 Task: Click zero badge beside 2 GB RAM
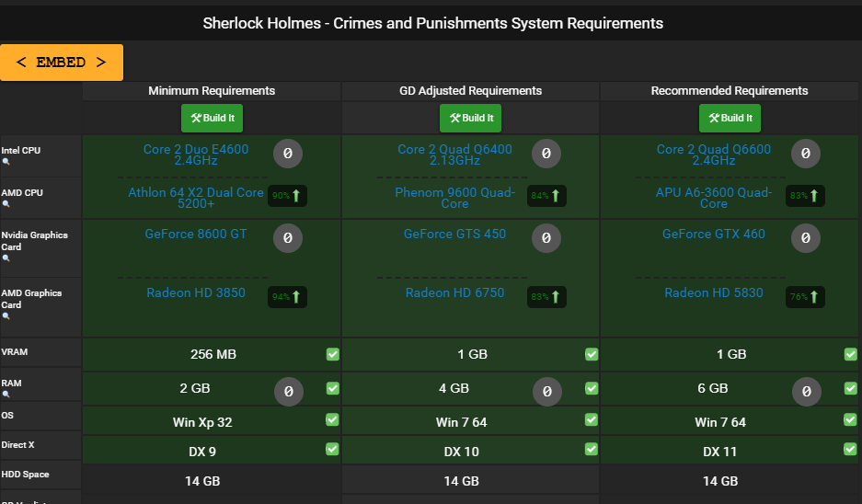[x=289, y=391]
